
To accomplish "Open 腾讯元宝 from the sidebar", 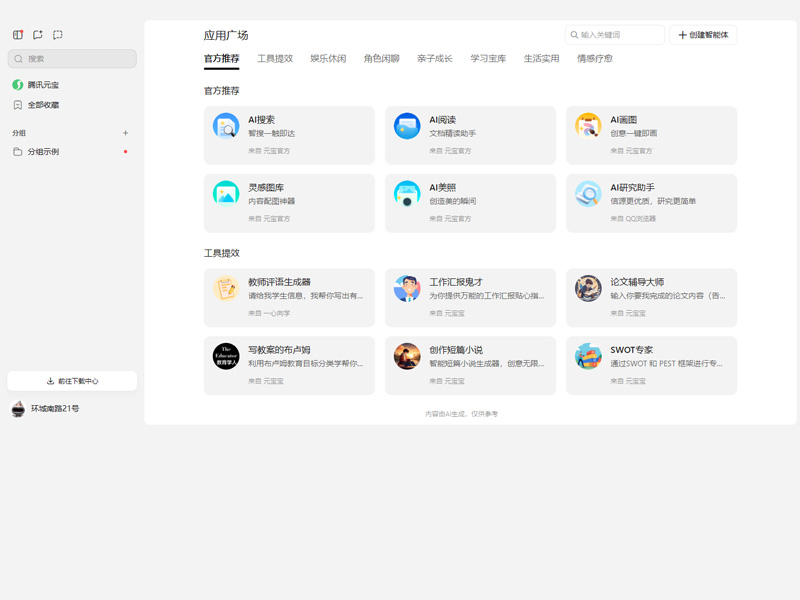I will coord(43,85).
